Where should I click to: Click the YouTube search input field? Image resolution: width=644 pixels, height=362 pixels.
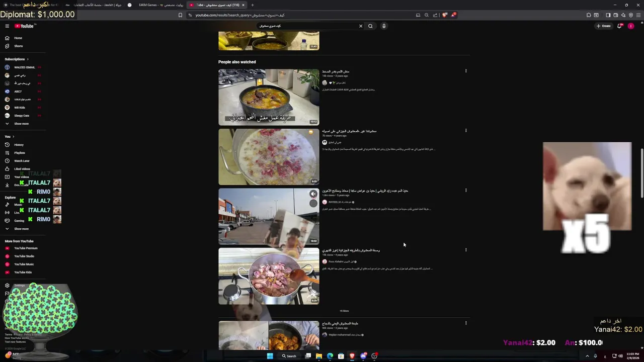pyautogui.click(x=307, y=26)
